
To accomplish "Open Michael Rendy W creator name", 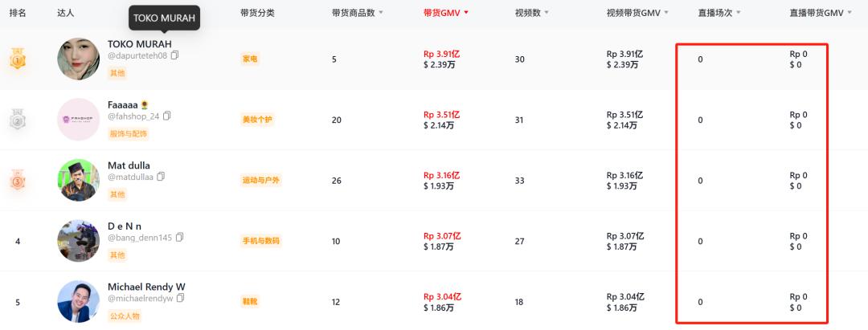I will (146, 287).
